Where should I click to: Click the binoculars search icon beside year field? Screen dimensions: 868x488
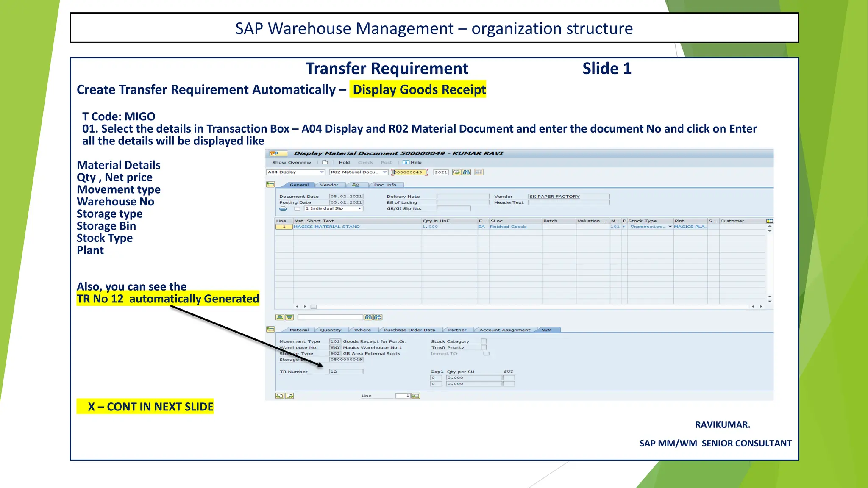click(466, 172)
